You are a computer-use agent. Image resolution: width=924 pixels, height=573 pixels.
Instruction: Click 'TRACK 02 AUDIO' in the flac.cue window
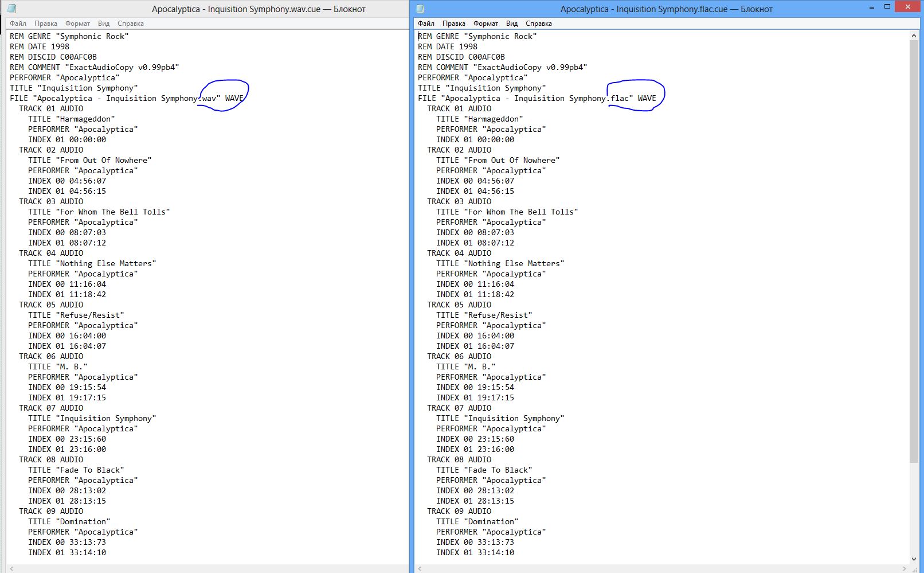pyautogui.click(x=459, y=150)
